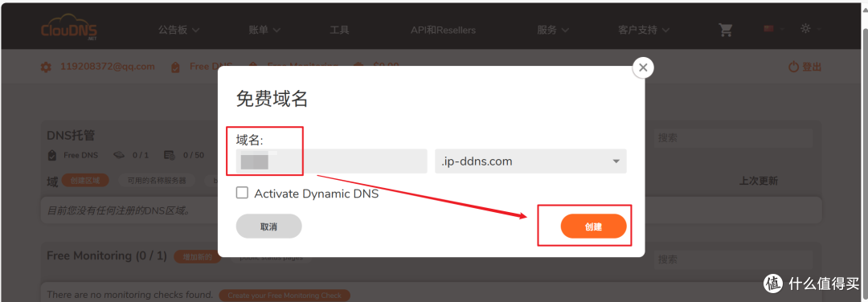Screen dimensions: 868x302
Task: Open the 公告板 menu
Action: pyautogui.click(x=178, y=30)
